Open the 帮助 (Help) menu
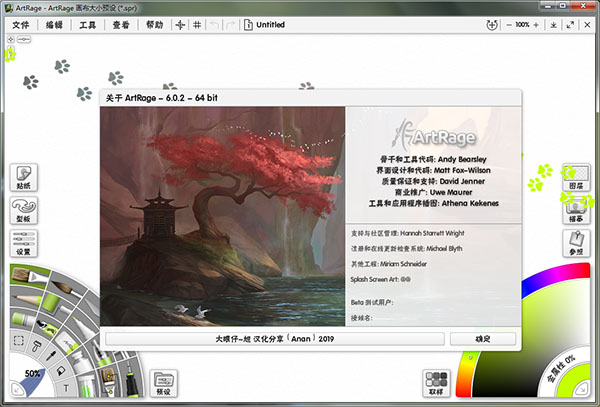The width and height of the screenshot is (600, 407). (x=154, y=23)
